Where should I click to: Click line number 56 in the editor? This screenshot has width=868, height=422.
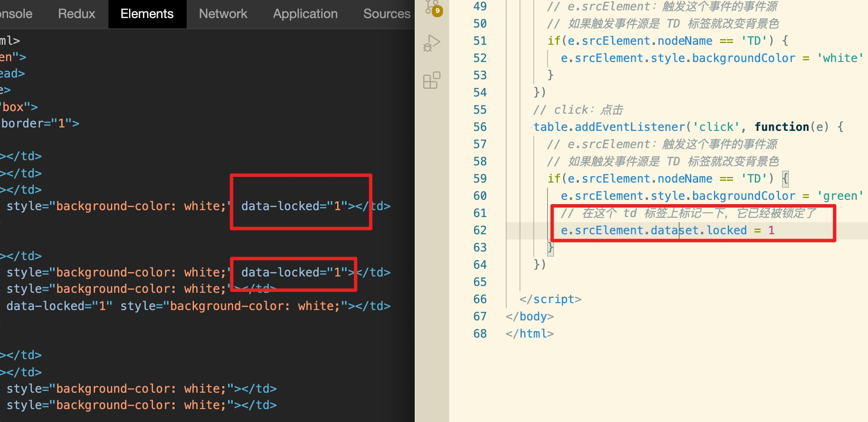pyautogui.click(x=480, y=127)
